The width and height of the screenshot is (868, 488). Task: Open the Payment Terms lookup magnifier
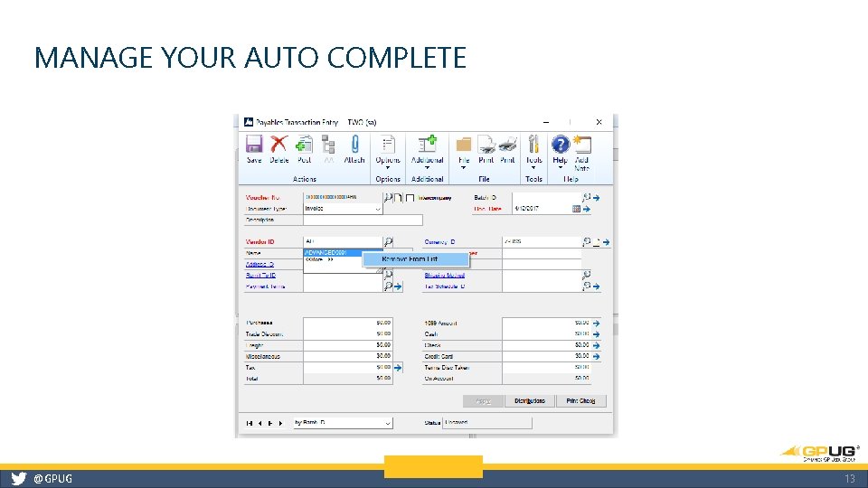point(388,286)
